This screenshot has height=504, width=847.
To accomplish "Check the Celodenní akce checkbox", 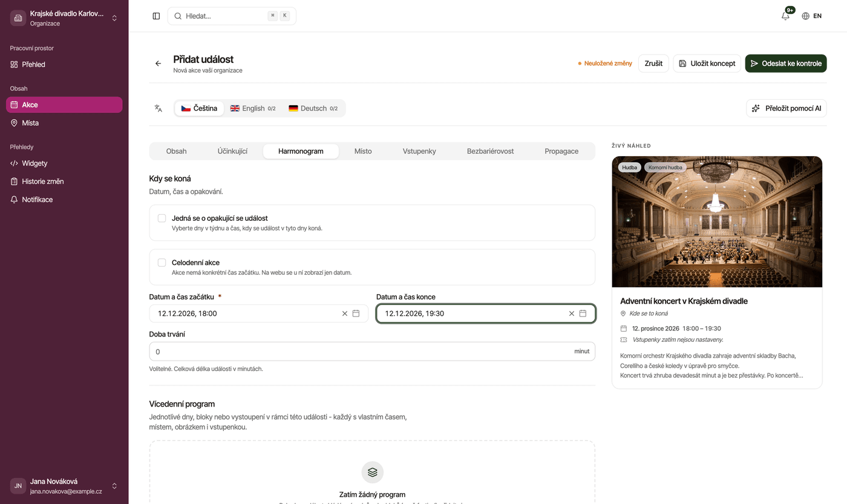I will (x=162, y=263).
